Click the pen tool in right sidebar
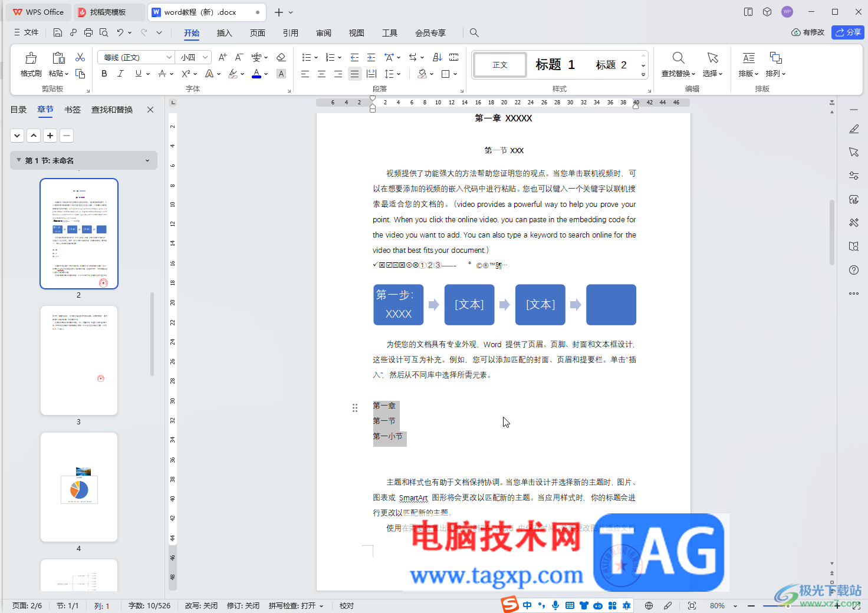Image resolution: width=868 pixels, height=613 pixels. pyautogui.click(x=854, y=128)
